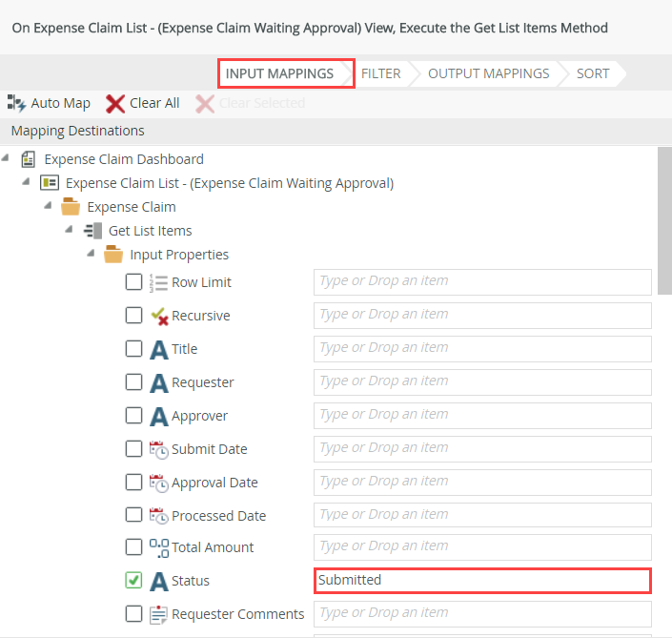Click the Recursive value field
Viewport: 672px width, 638px height.
click(482, 316)
